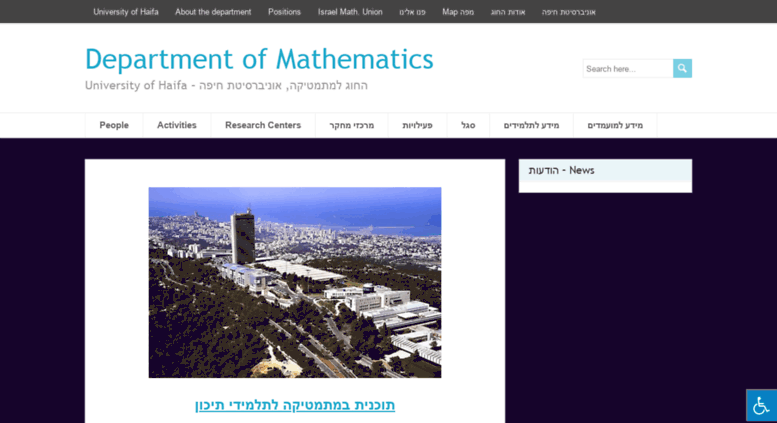Screen dimensions: 777x423
Task: Open the אודות החוג top link
Action: click(x=508, y=12)
